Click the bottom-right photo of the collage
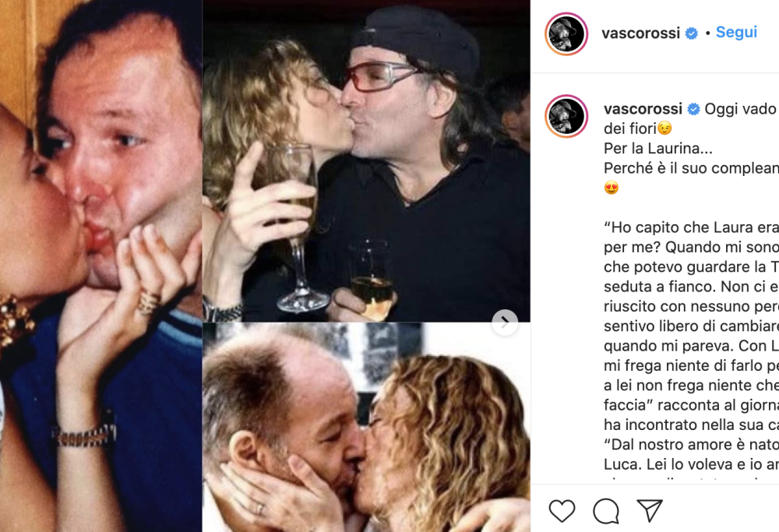This screenshot has height=532, width=779. [366, 427]
